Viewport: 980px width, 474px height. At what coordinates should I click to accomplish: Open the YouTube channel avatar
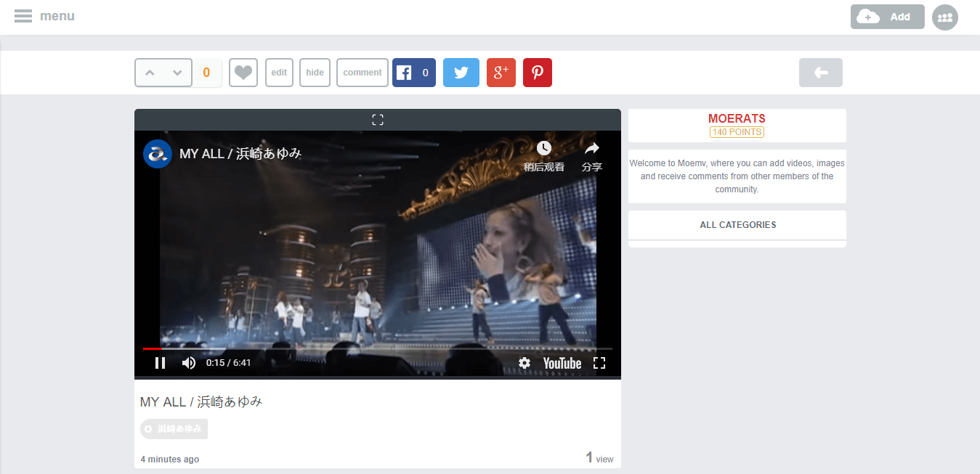[x=158, y=154]
